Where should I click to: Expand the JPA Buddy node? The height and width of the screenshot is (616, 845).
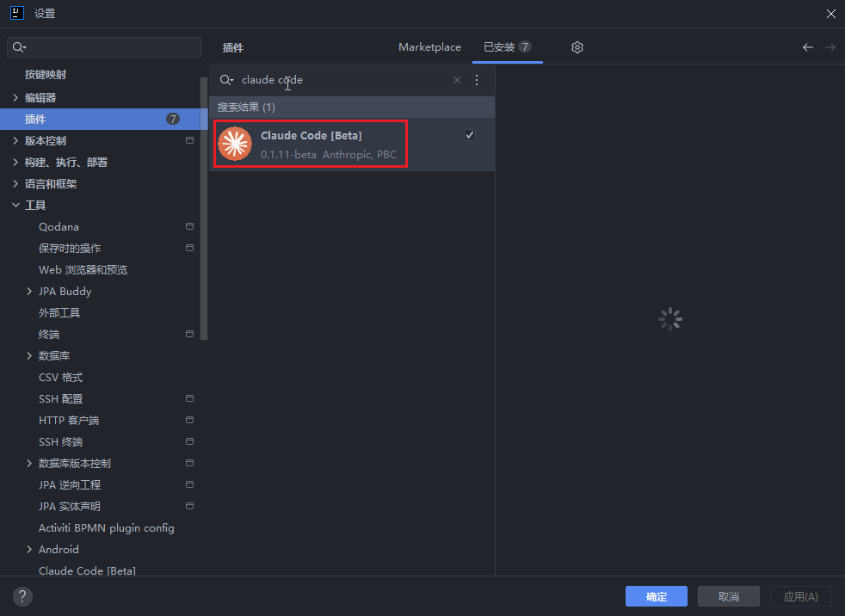[29, 291]
